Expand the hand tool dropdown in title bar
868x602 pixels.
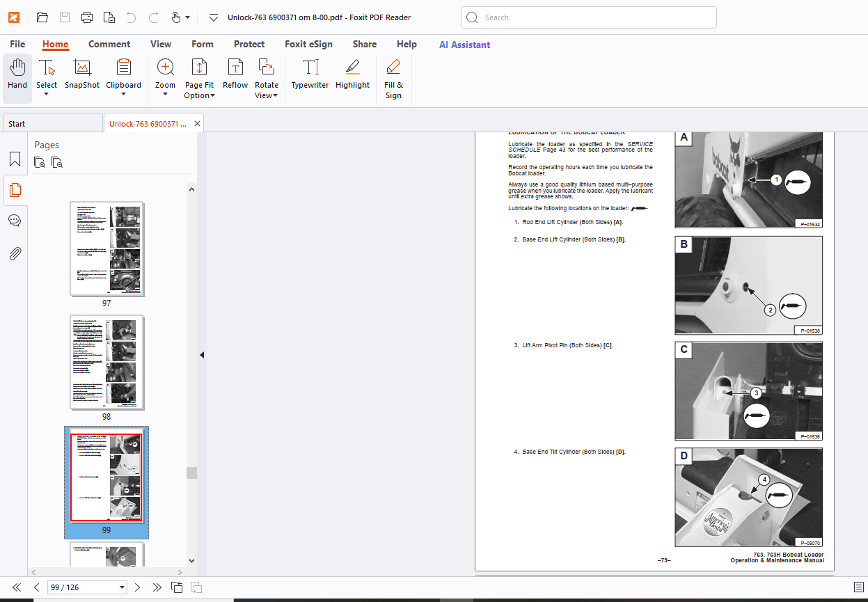[x=187, y=17]
